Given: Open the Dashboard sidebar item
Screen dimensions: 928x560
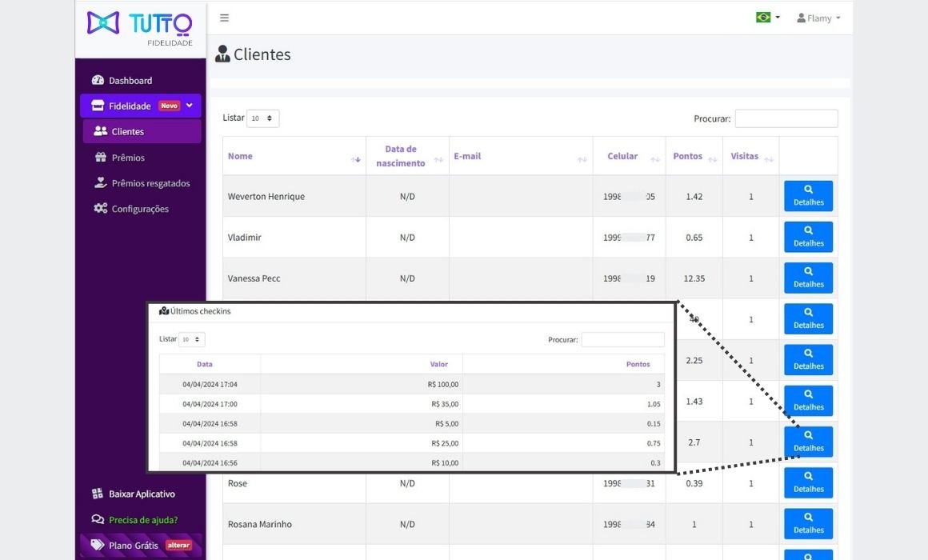Looking at the screenshot, I should coord(130,81).
